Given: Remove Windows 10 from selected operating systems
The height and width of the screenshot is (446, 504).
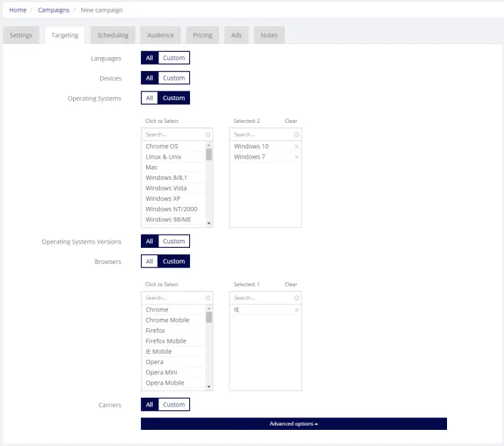Looking at the screenshot, I should click(x=297, y=147).
